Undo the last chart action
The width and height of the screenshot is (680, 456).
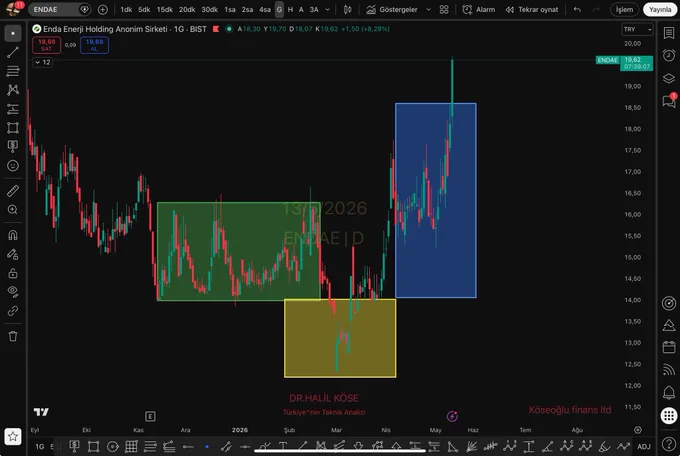point(577,10)
